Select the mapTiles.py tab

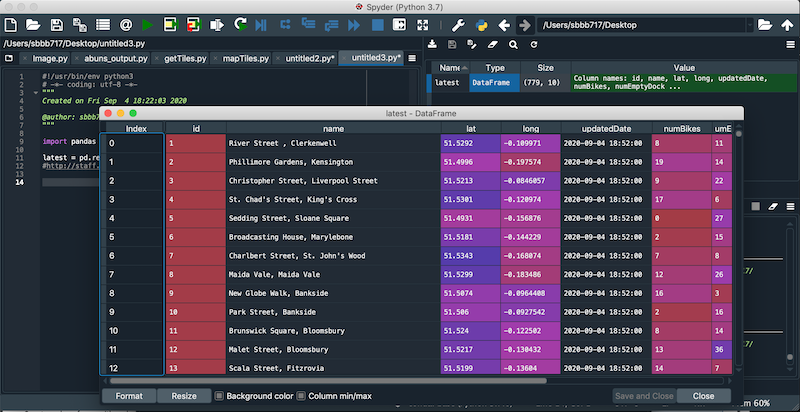tap(245, 59)
